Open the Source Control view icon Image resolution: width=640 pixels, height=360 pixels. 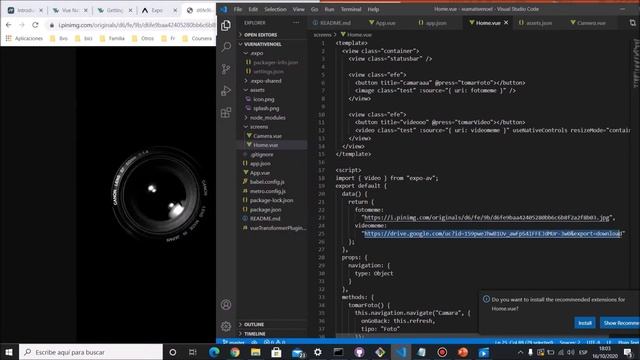pyautogui.click(x=226, y=69)
